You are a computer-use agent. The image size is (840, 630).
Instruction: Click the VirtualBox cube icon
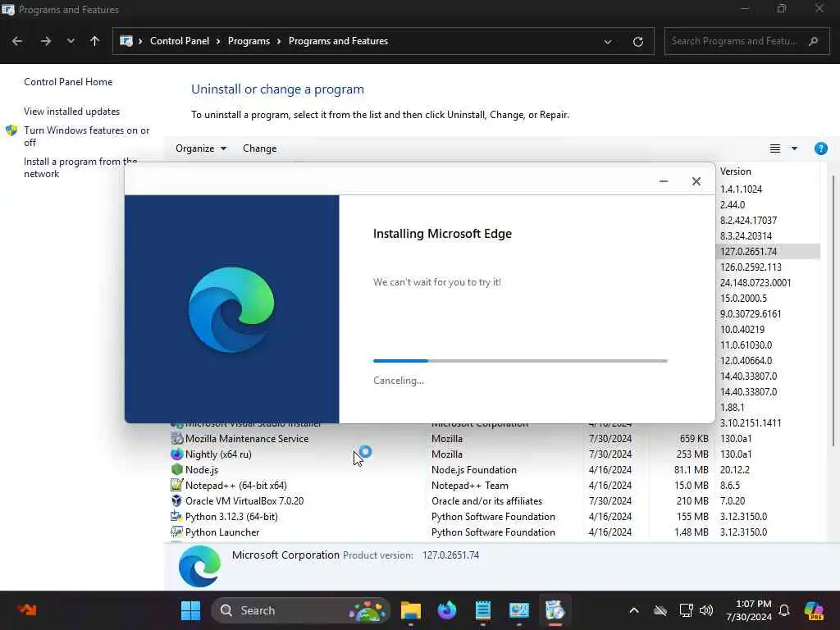177,501
